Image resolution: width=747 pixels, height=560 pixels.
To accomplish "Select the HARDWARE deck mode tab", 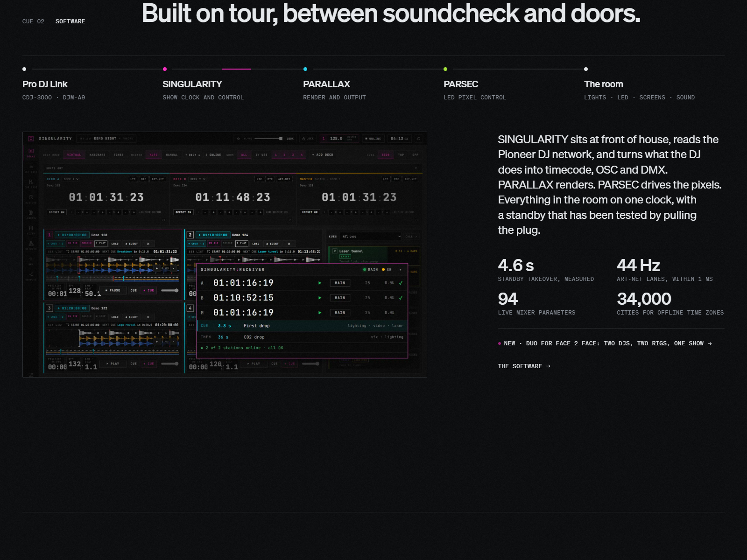I will click(x=97, y=155).
